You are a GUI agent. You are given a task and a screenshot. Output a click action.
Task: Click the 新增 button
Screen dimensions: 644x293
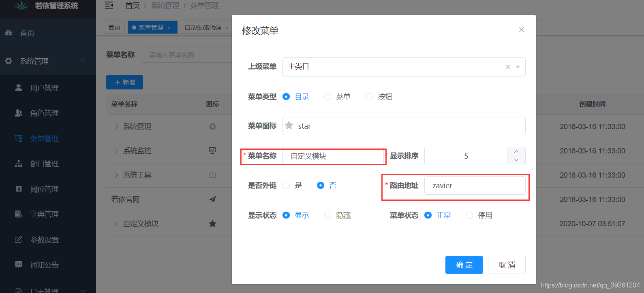124,82
